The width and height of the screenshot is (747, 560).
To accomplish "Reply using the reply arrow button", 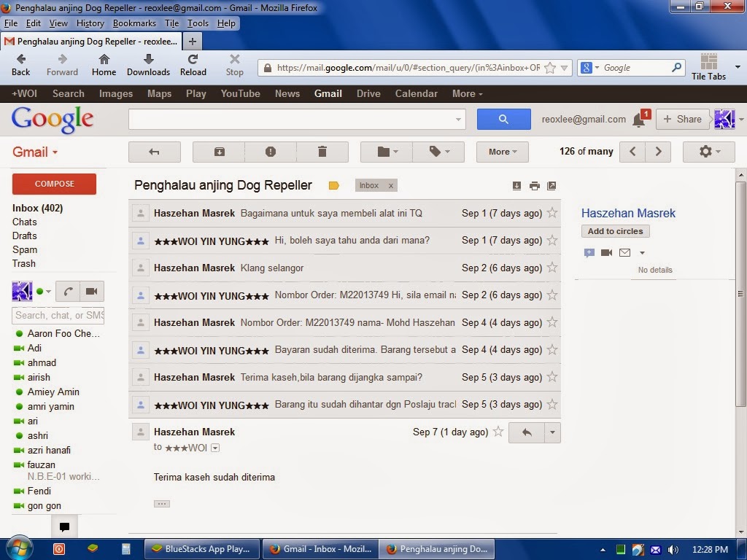I will (527, 432).
